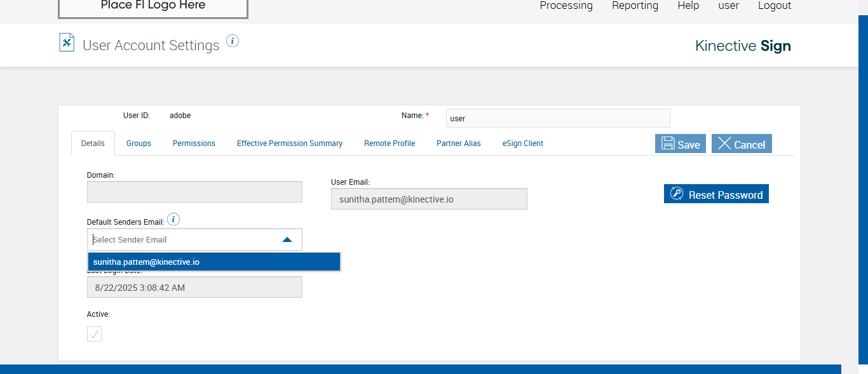
Task: Open the Groups tab
Action: tap(139, 144)
